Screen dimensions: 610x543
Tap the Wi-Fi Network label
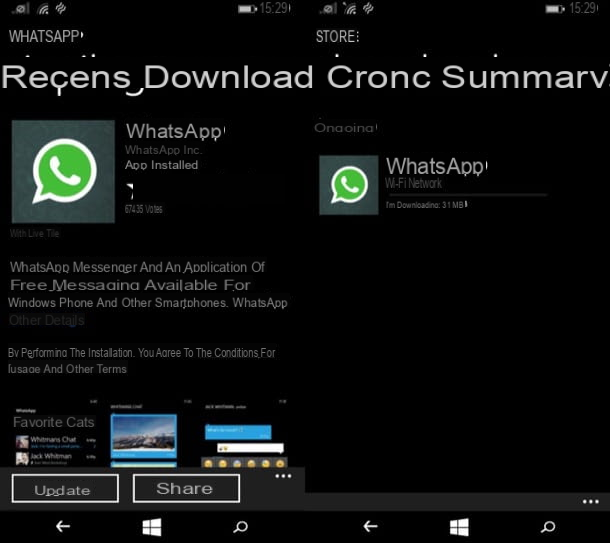tap(414, 183)
